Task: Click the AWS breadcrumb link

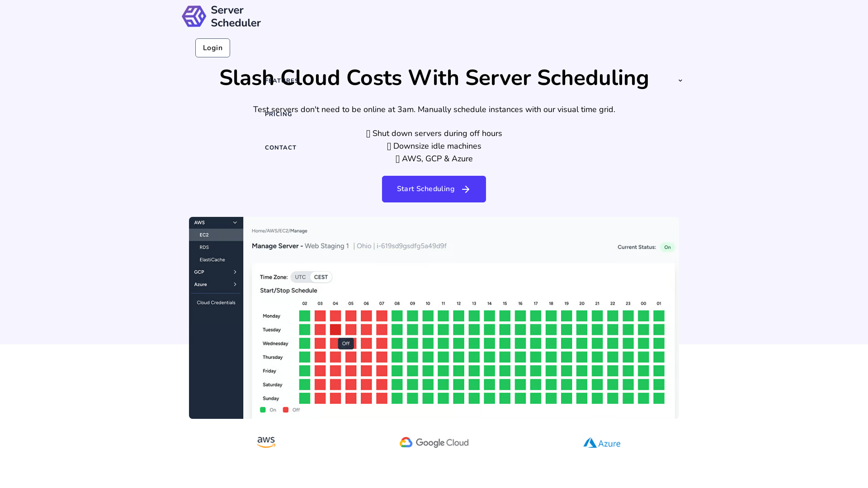Action: (272, 231)
